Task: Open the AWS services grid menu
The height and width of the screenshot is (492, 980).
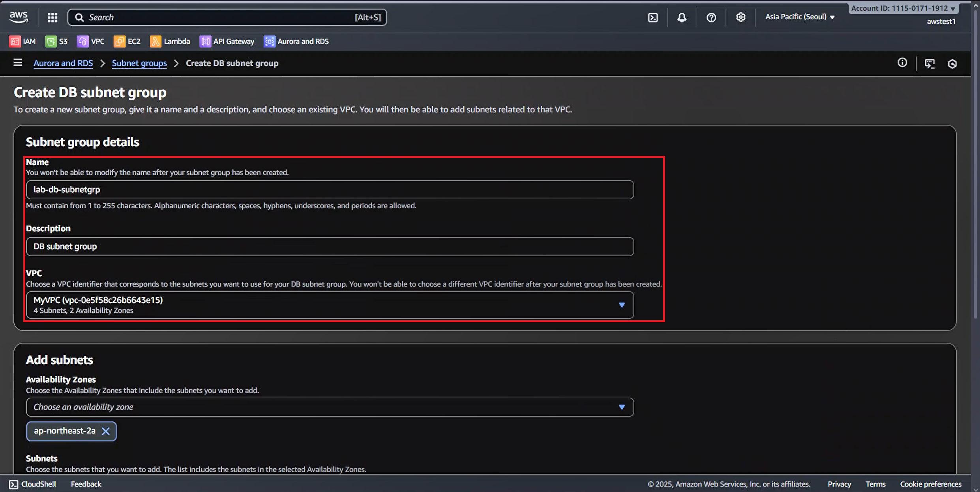Action: pos(52,17)
